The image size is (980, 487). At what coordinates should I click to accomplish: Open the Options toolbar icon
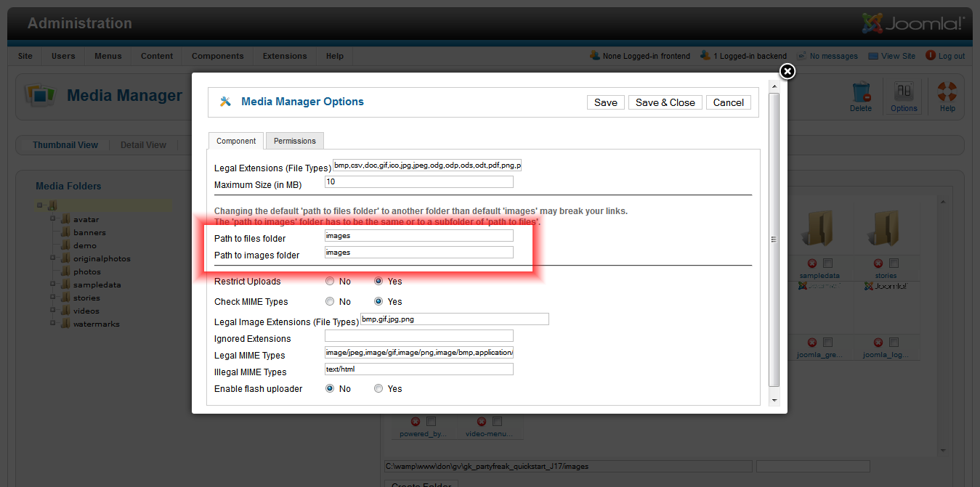(x=904, y=92)
